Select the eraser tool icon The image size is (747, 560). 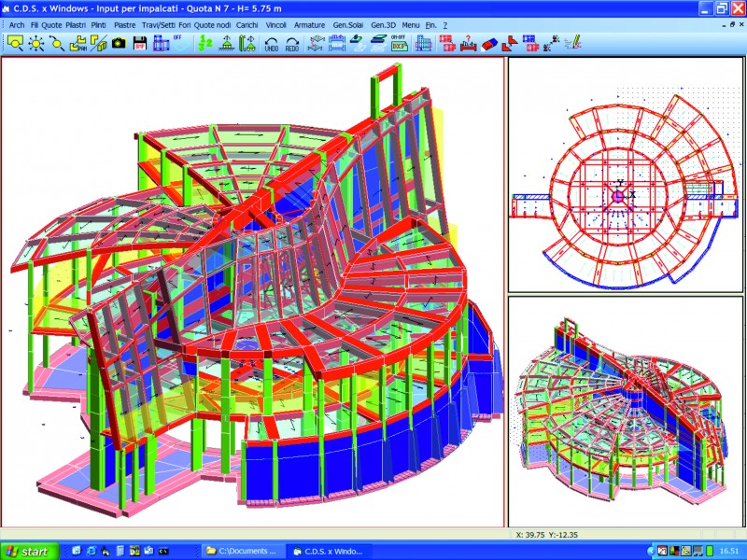(489, 42)
